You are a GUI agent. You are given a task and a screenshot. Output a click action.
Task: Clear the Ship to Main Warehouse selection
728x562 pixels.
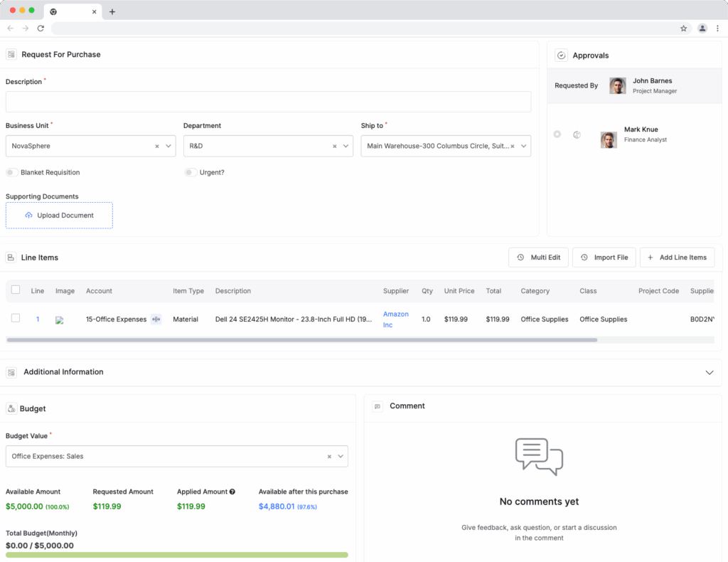point(513,147)
